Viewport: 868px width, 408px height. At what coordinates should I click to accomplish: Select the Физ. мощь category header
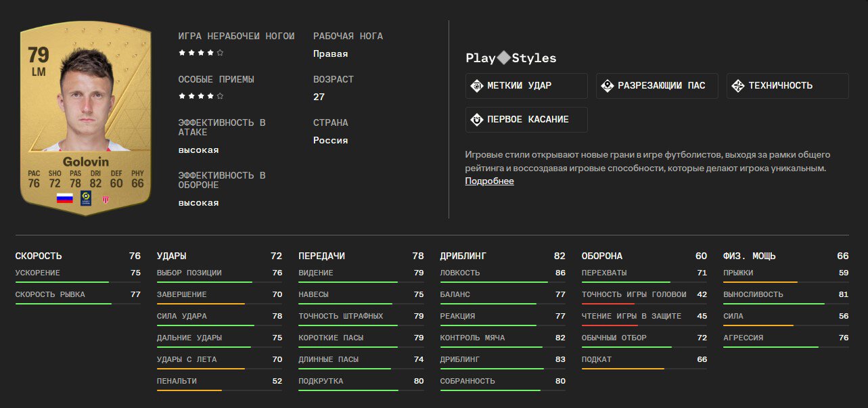(x=750, y=256)
